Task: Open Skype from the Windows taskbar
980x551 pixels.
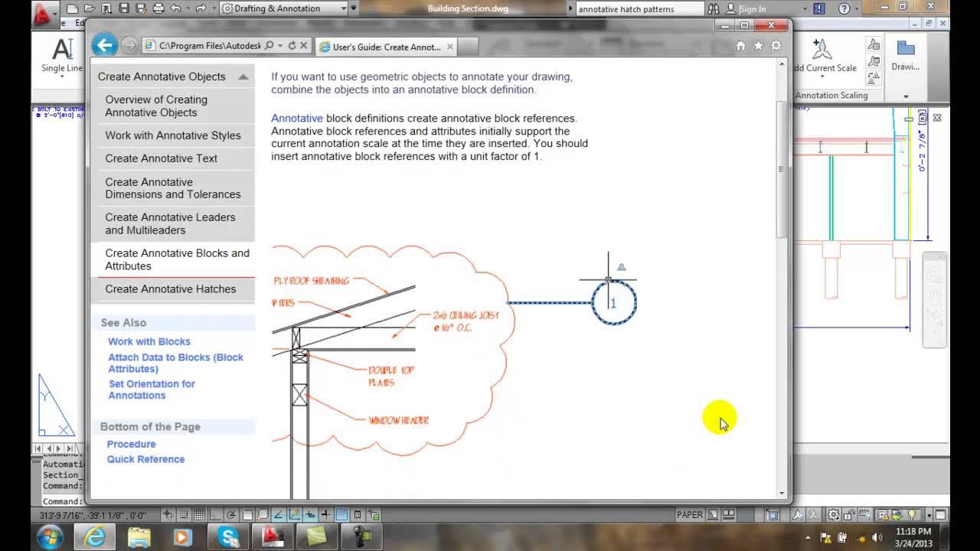Action: [227, 537]
